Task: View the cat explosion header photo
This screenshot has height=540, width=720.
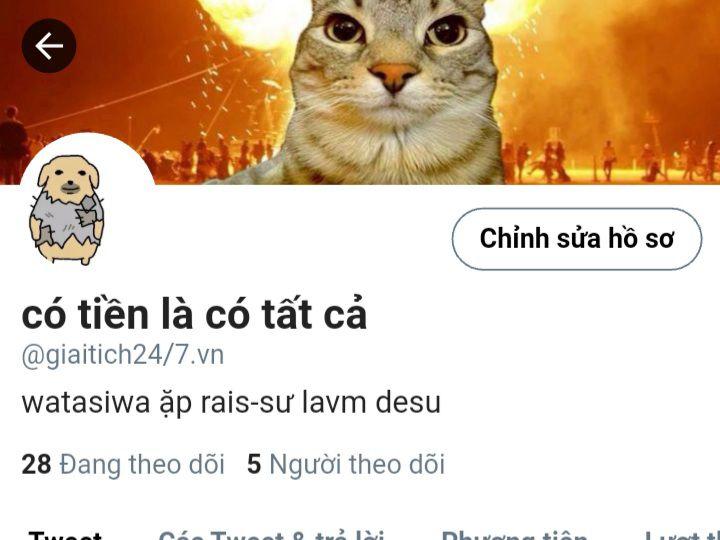Action: (360, 92)
